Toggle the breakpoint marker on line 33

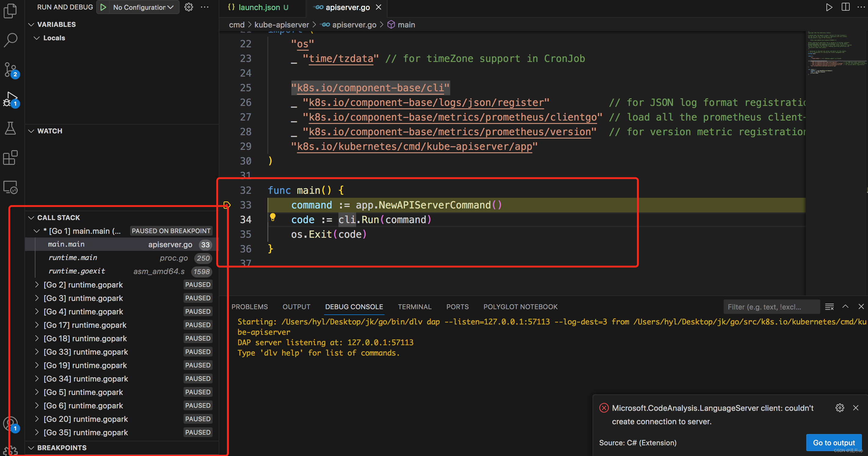coord(227,205)
